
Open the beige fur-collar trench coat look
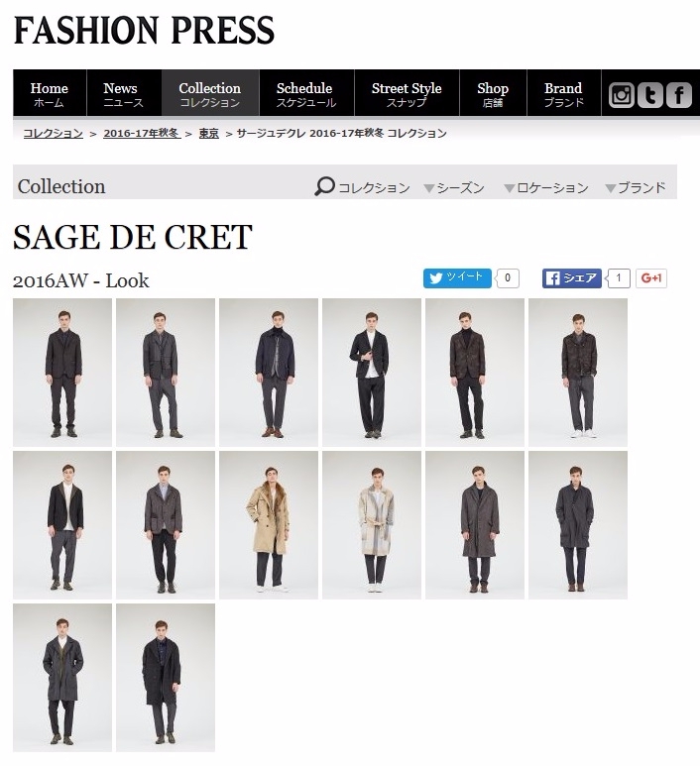coord(269,525)
